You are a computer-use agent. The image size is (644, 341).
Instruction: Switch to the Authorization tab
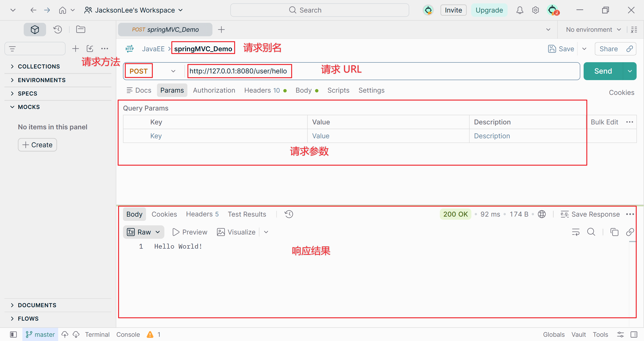click(214, 90)
